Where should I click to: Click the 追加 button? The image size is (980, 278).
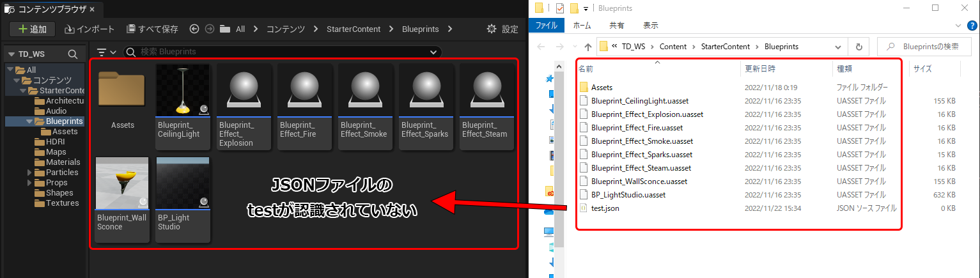pos(32,29)
